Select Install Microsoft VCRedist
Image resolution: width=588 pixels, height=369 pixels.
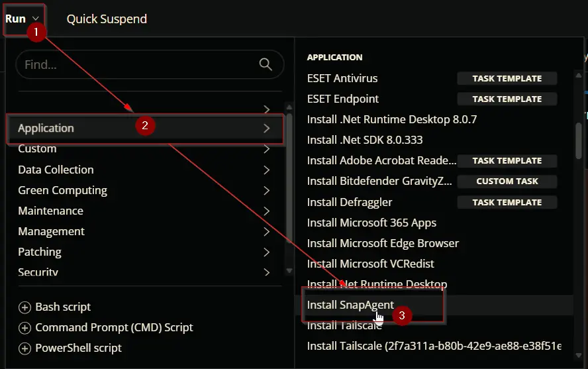point(371,264)
